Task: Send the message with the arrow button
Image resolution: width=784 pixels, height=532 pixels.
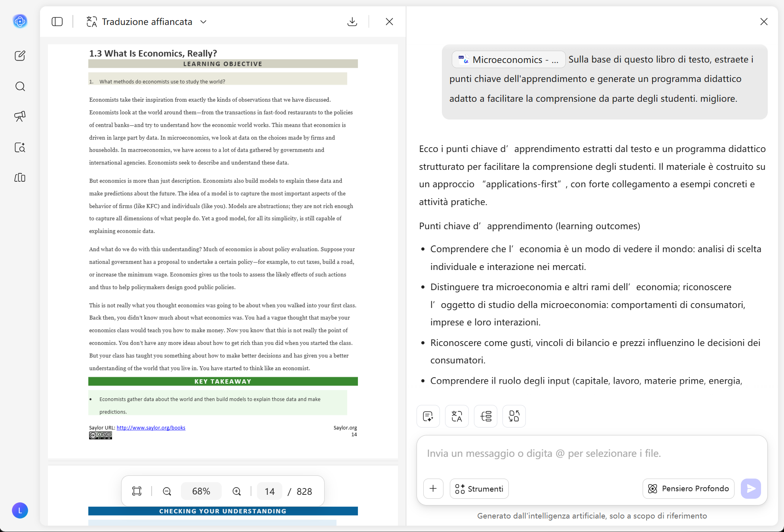Action: (x=751, y=488)
